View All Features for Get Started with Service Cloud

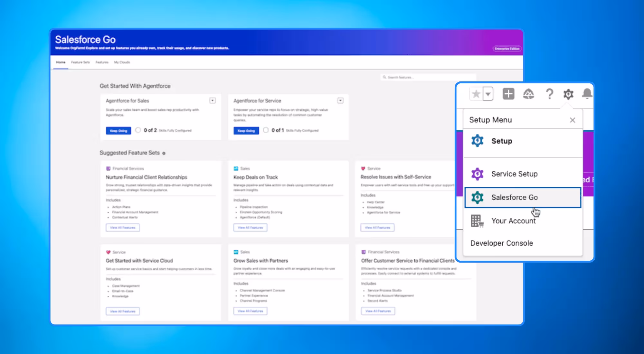click(123, 311)
